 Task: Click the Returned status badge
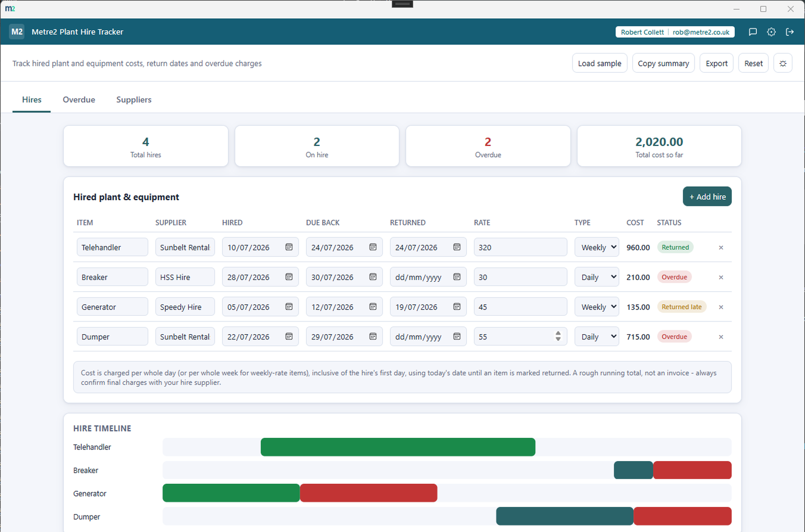[675, 247]
